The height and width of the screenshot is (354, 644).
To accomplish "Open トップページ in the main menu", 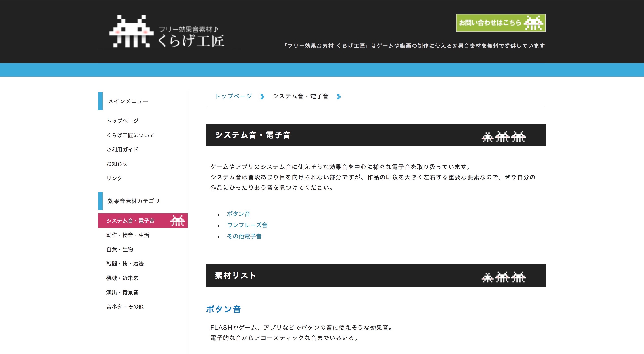I will click(x=122, y=121).
